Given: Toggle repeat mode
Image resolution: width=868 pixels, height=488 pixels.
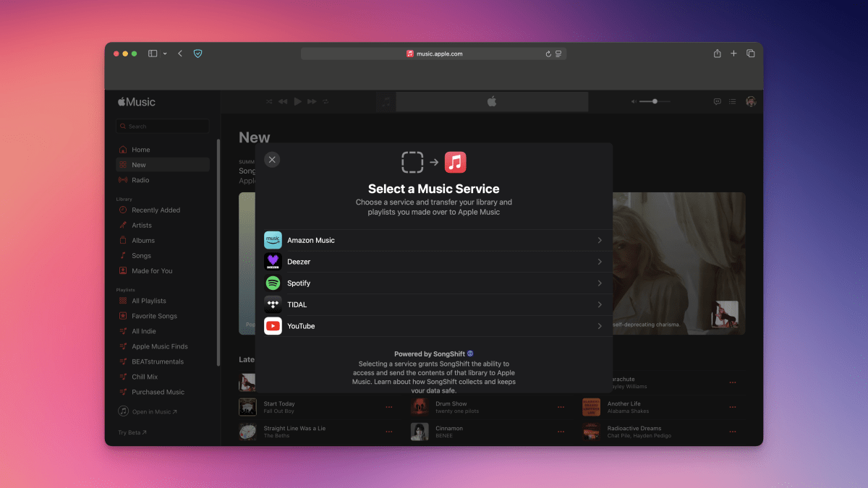Looking at the screenshot, I should 325,102.
